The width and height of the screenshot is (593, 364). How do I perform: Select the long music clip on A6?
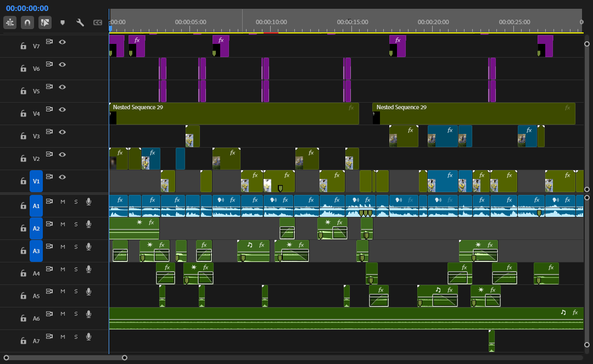346,318
